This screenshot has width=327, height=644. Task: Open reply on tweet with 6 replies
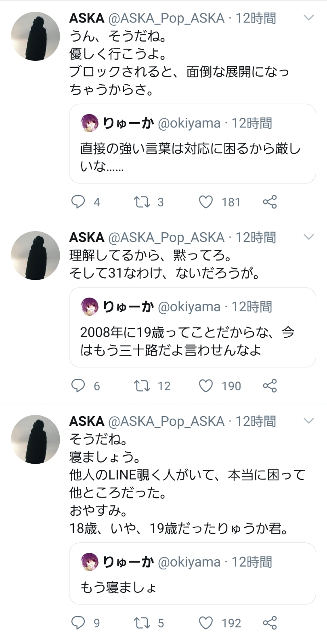click(78, 386)
